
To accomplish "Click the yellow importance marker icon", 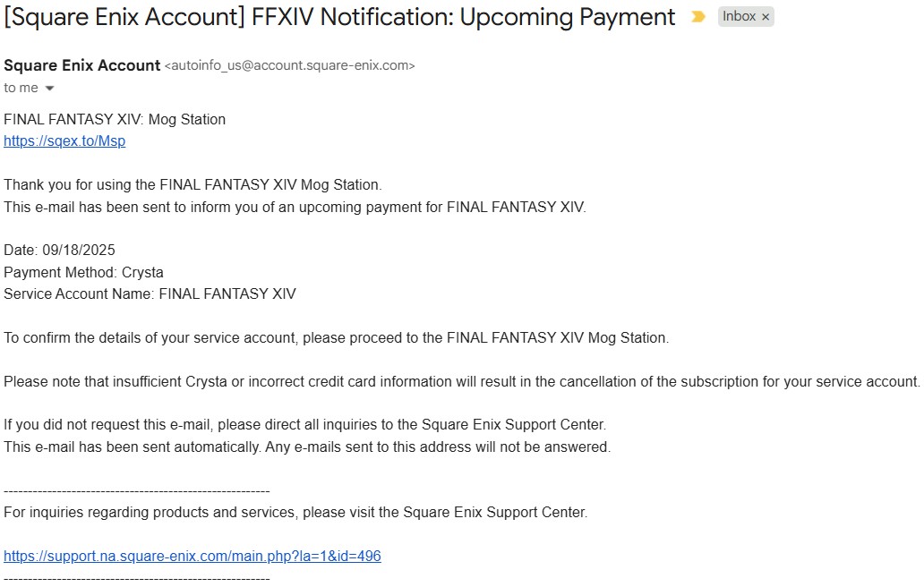I will point(697,16).
